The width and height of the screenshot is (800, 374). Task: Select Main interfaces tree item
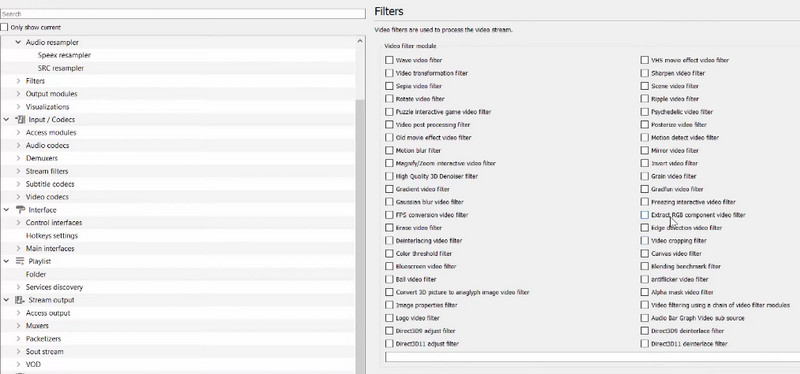click(50, 248)
